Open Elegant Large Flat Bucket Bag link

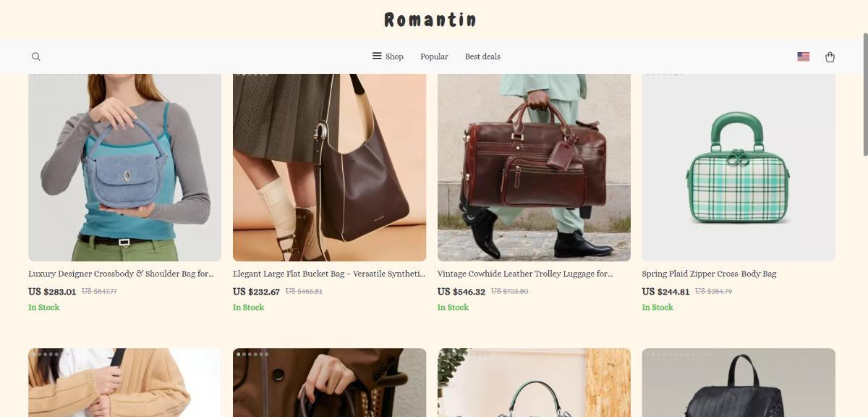tap(329, 274)
